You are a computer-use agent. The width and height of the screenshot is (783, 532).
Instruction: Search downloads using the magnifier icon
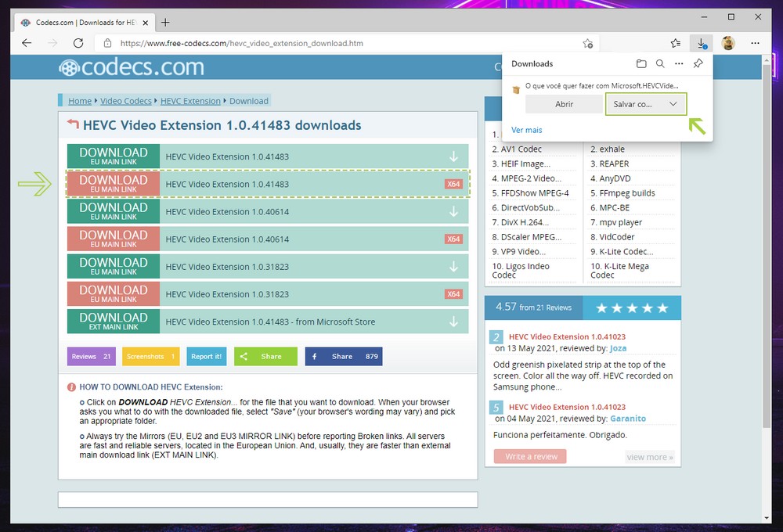660,63
